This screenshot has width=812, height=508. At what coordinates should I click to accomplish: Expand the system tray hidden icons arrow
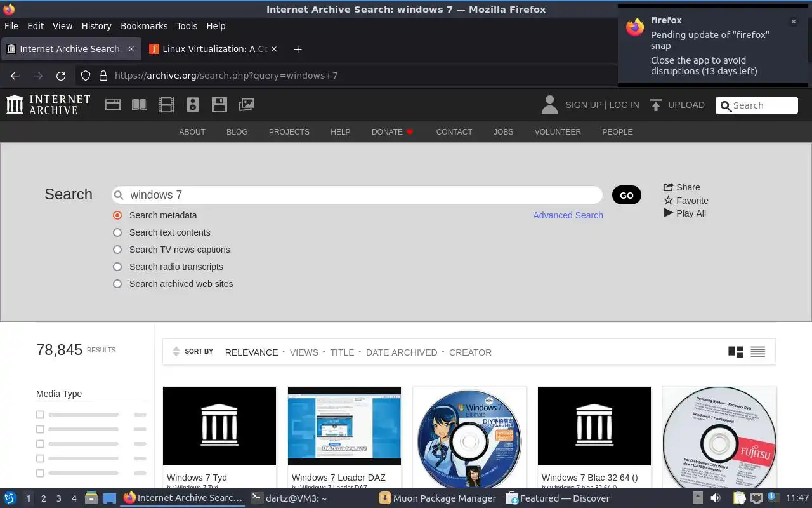(697, 498)
